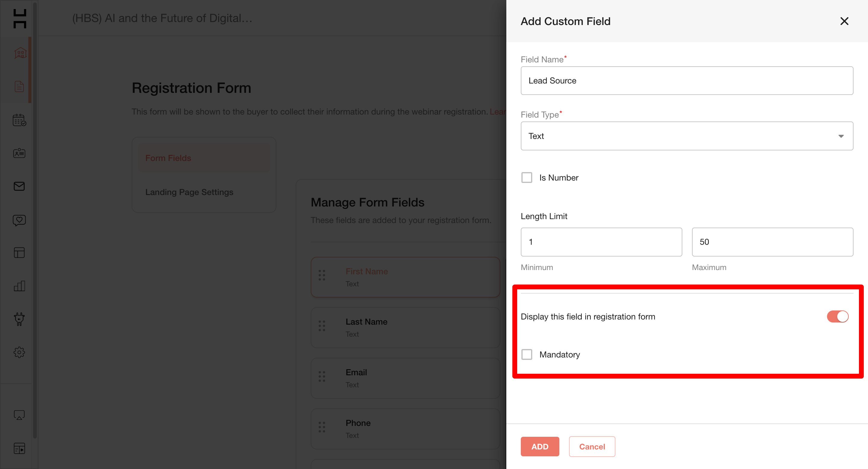Screen dimensions: 868x469
Task: Click the Manage Form Fields heading
Action: coord(367,203)
